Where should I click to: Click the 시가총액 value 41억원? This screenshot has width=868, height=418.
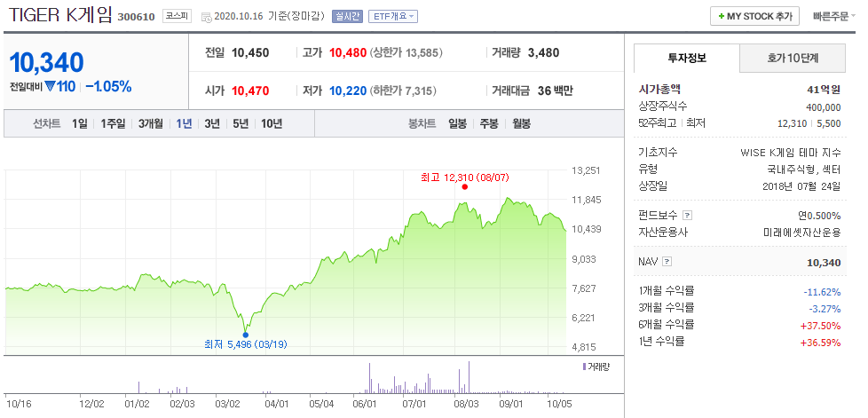[824, 90]
